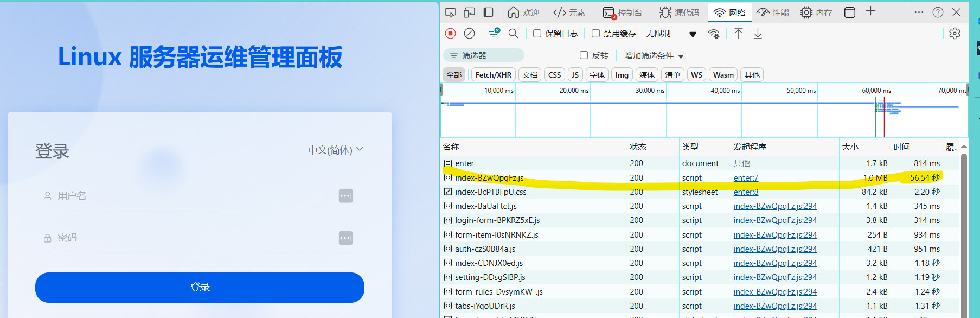The image size is (980, 318).
Task: Expand the More filters (增加筛选条件) dropdown
Action: (654, 55)
